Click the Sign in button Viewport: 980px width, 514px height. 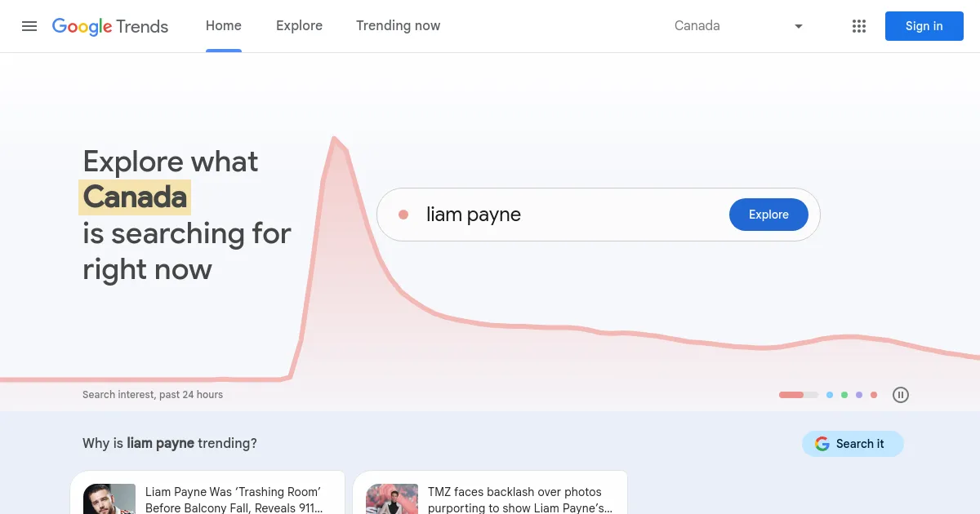pos(924,26)
